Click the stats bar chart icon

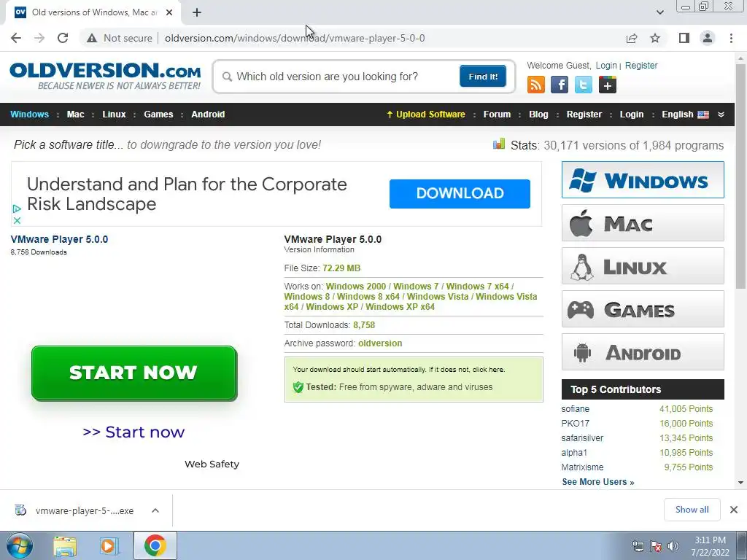499,144
